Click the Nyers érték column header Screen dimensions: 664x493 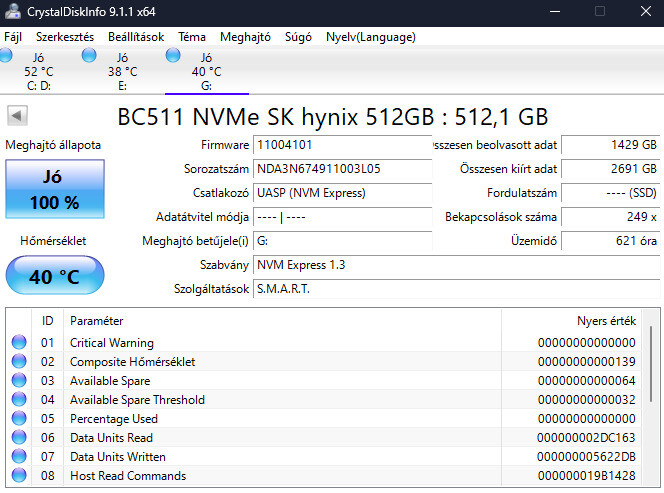606,321
